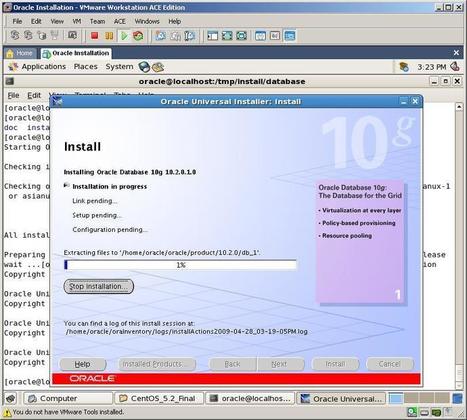Click the install log file path text
The height and width of the screenshot is (420, 467).
187,332
